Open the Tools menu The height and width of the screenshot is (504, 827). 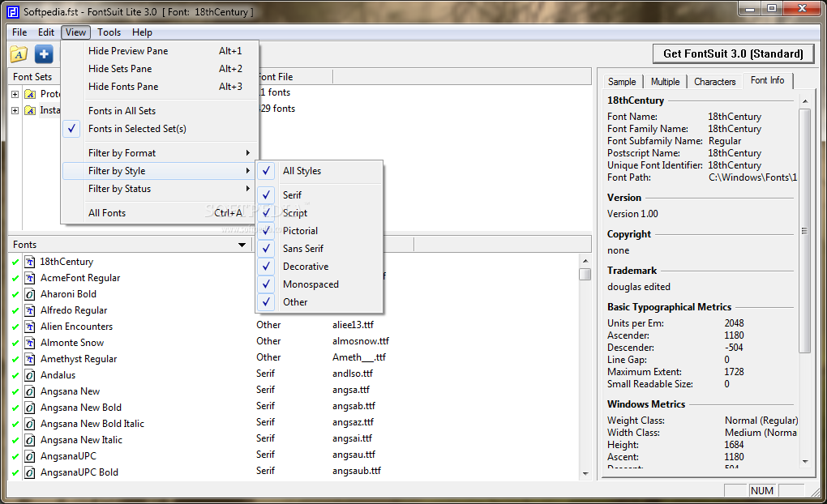pos(109,32)
